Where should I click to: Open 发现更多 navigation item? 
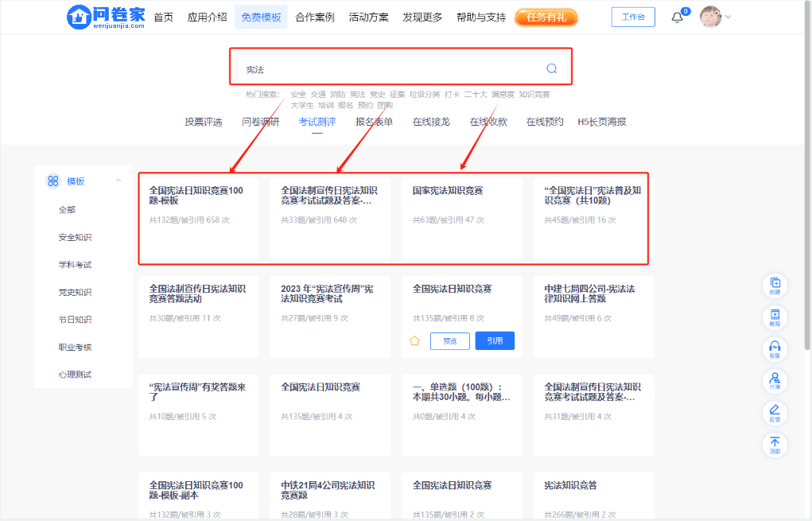(x=422, y=17)
